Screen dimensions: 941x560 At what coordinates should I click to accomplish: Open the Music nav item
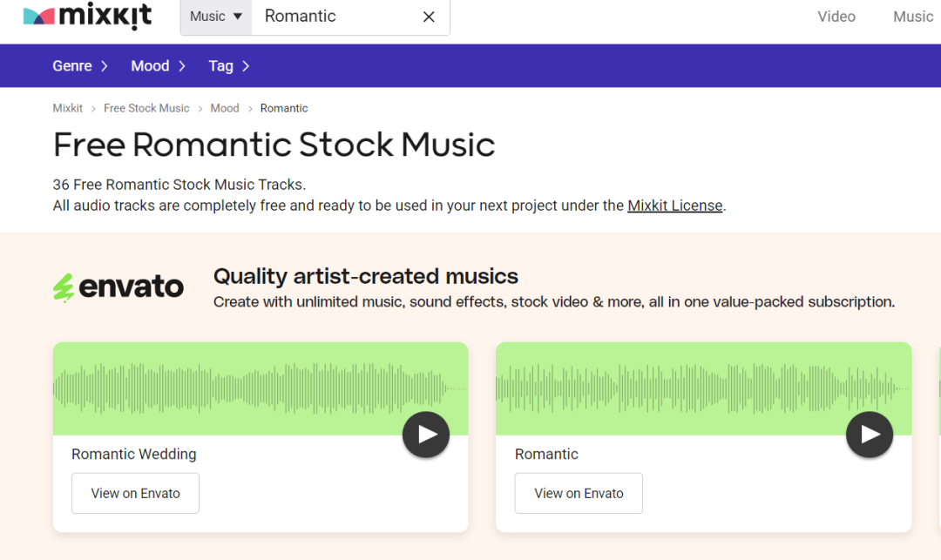tap(912, 17)
